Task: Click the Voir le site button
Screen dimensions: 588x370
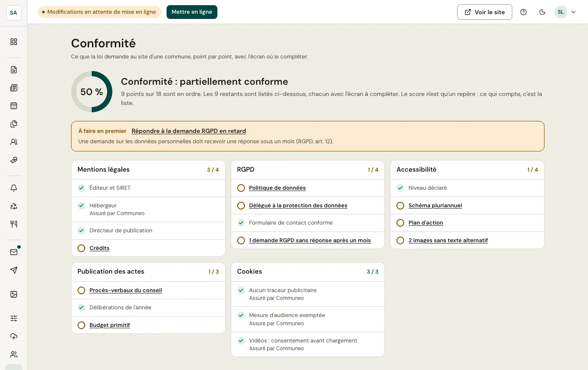Action: pos(485,12)
